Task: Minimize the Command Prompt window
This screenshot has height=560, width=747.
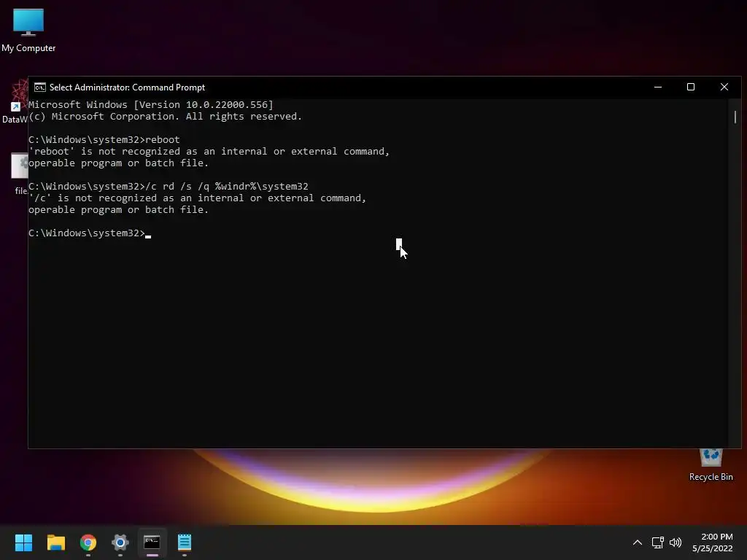Action: point(658,87)
